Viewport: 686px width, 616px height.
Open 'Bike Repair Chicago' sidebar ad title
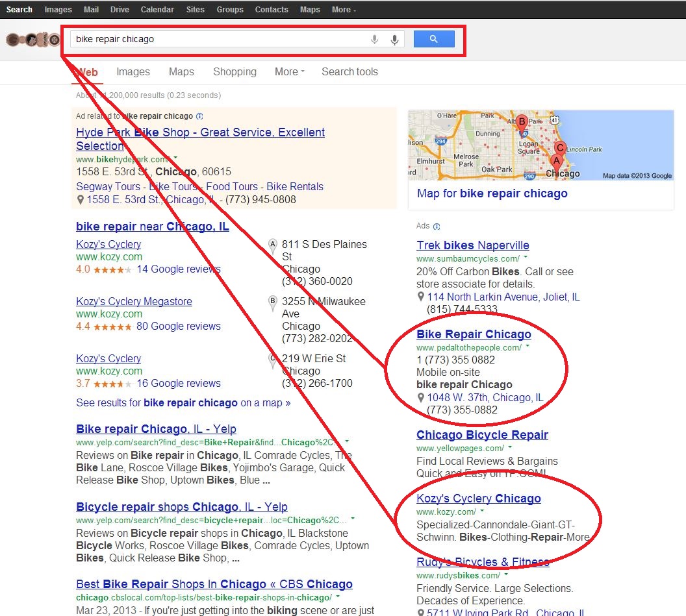474,334
